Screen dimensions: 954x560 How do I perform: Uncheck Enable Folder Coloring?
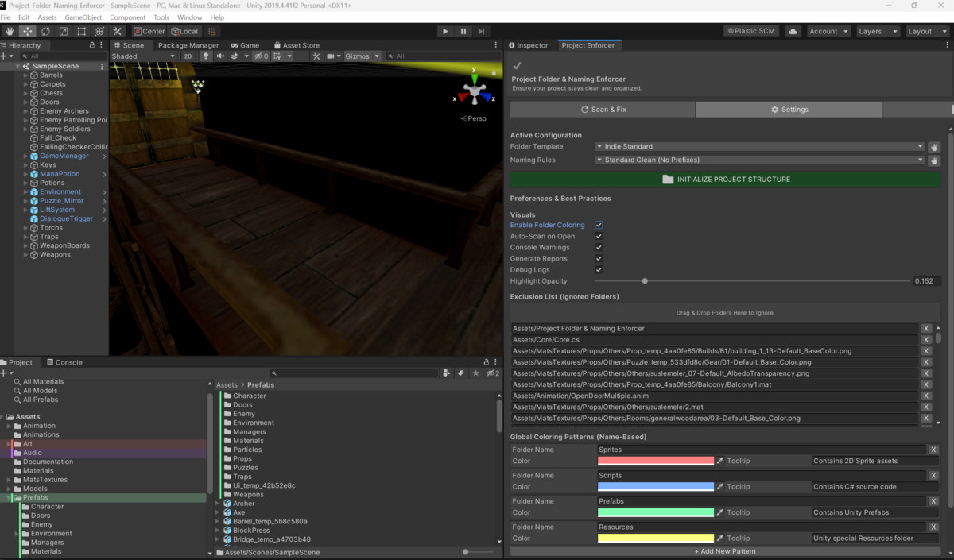[x=599, y=225]
